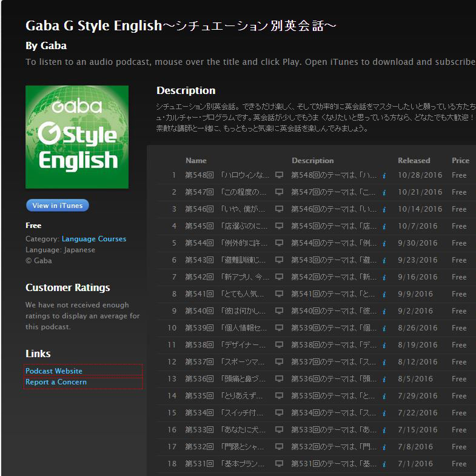Open info icon for 9/23/2016 episode
This screenshot has height=476, width=476.
pos(384,261)
